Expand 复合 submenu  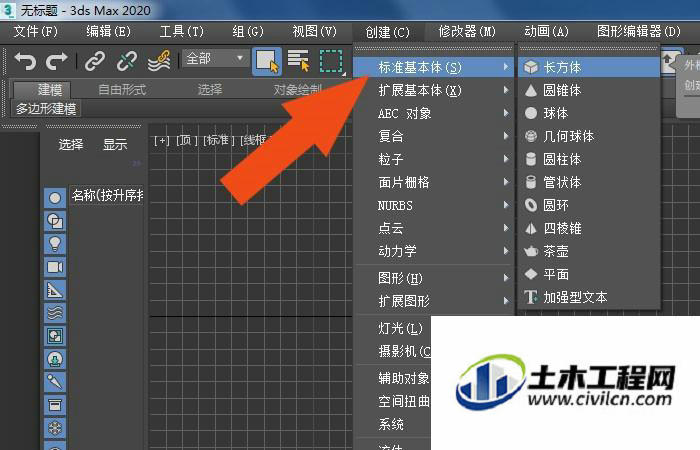pyautogui.click(x=434, y=136)
